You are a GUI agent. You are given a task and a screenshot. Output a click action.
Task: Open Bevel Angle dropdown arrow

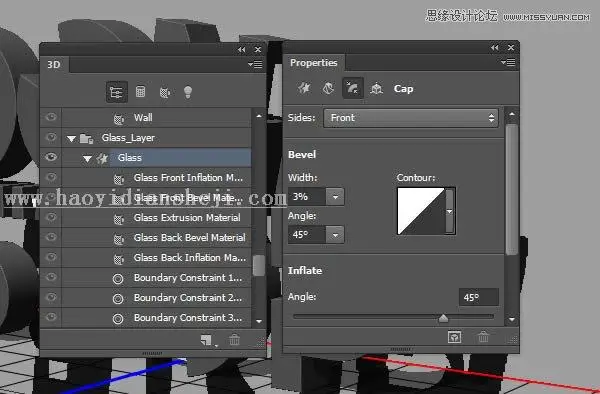[x=335, y=235]
